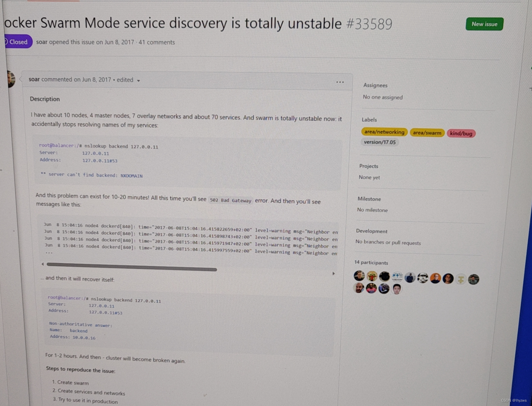The height and width of the screenshot is (406, 532).
Task: Click the Labels sidebar heading
Action: pyautogui.click(x=369, y=120)
